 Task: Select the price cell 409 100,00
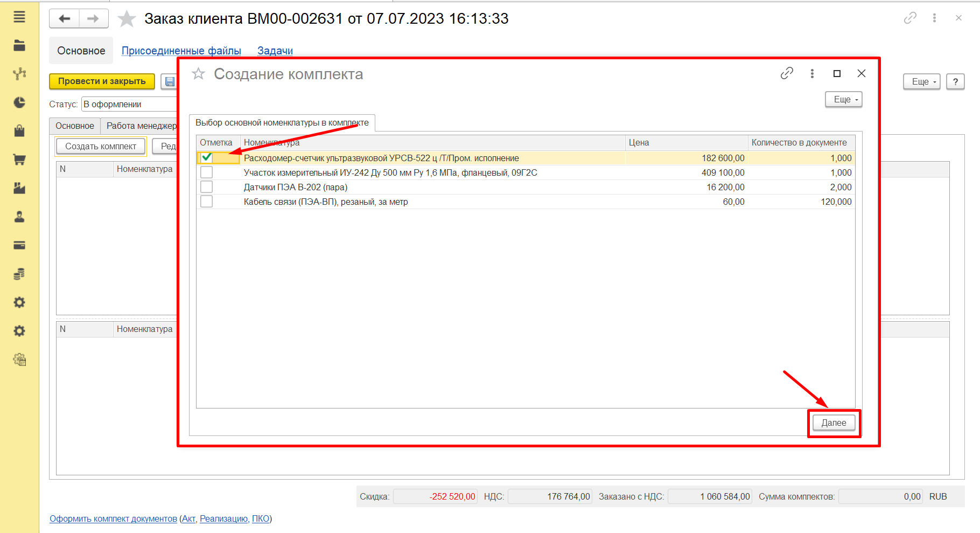coord(687,172)
